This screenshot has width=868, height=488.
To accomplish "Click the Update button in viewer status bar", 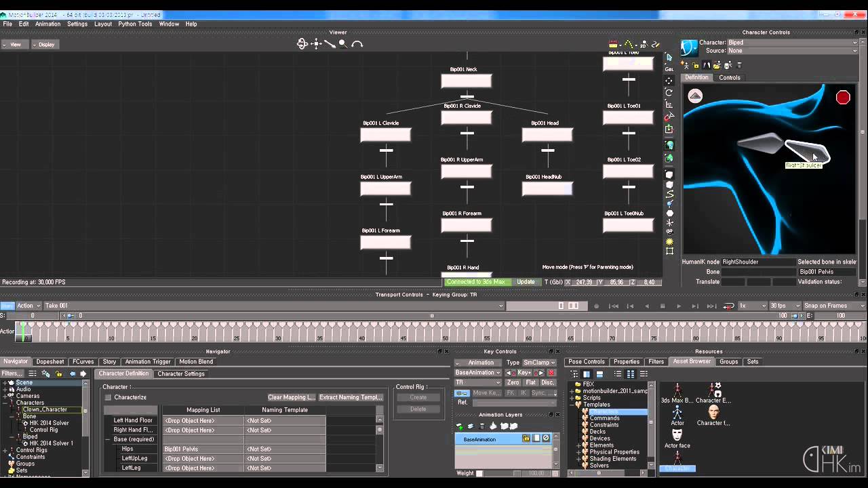I will [526, 282].
